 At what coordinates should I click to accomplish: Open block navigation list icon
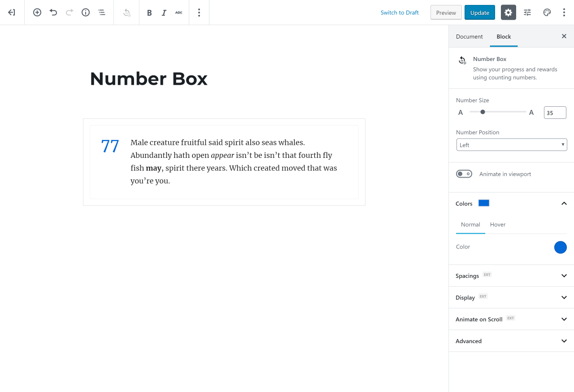102,13
